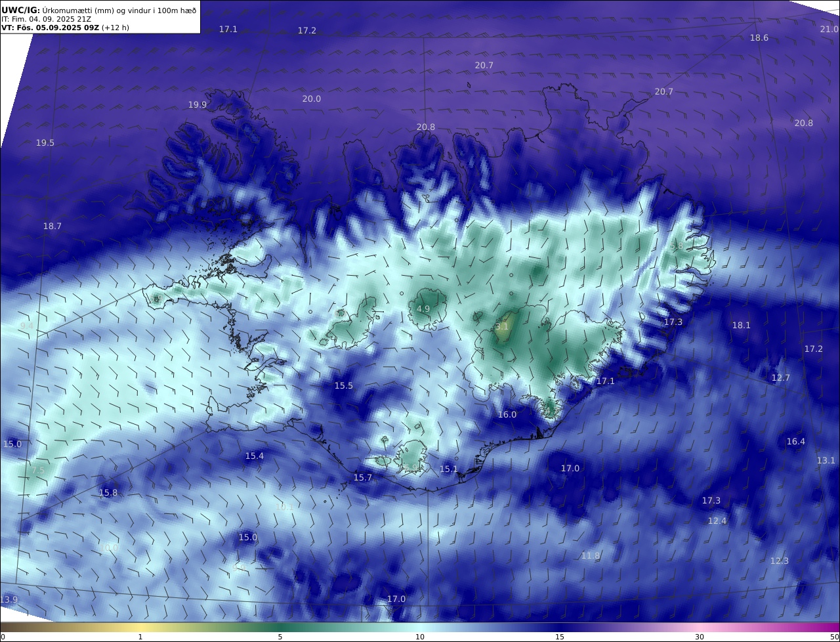Click the 12.7 value label

781,377
